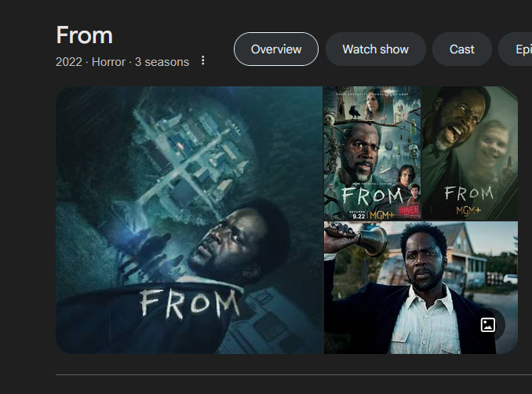532x394 pixels.
Task: Open the poster with the screaming man and boy
Action: click(x=470, y=153)
